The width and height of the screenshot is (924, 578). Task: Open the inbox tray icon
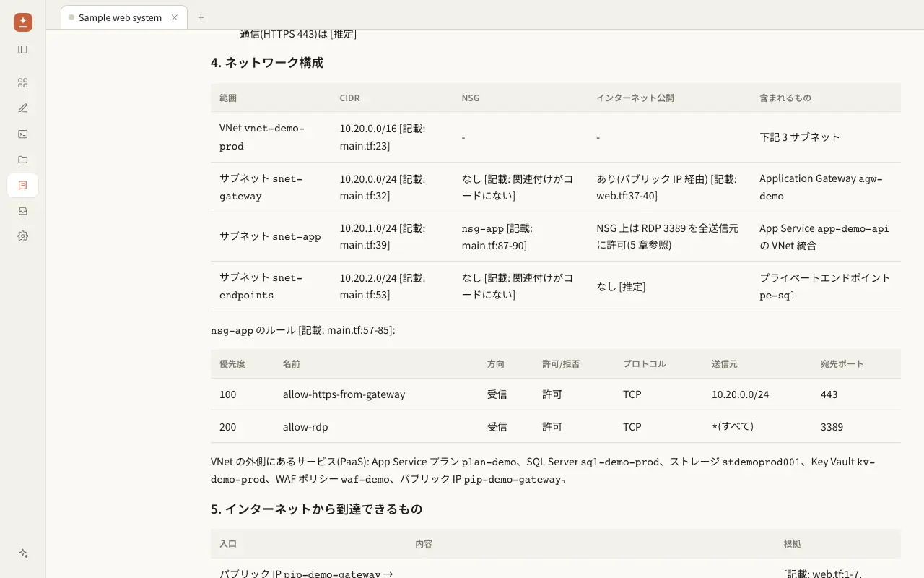coord(23,211)
